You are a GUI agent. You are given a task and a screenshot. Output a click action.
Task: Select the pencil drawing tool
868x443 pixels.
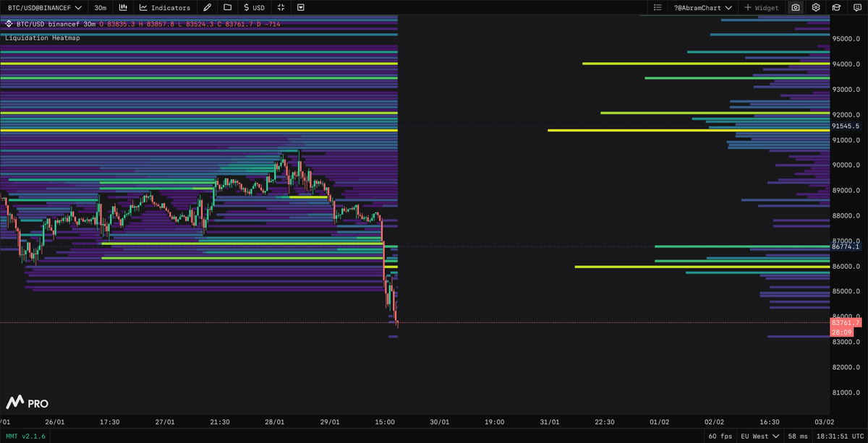coord(208,7)
